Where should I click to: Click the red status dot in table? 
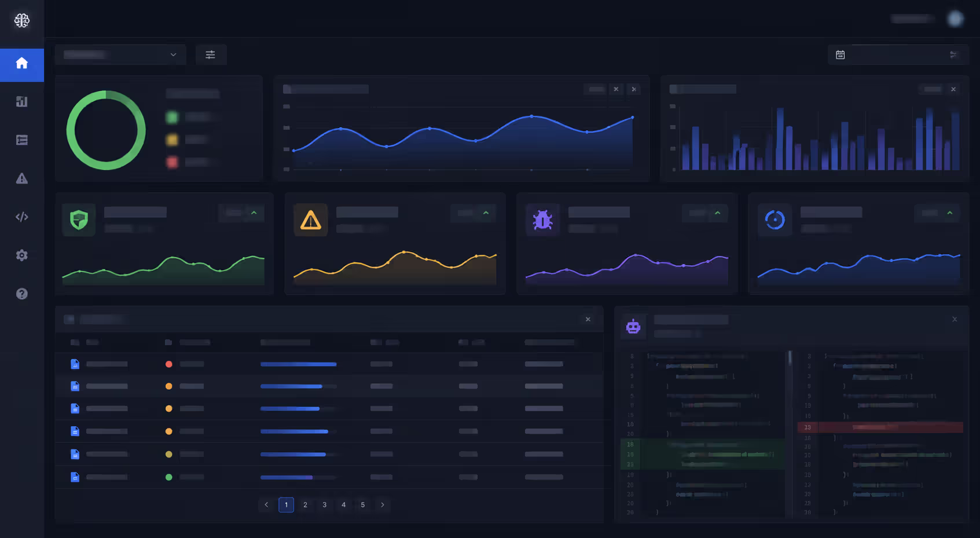[x=169, y=364]
